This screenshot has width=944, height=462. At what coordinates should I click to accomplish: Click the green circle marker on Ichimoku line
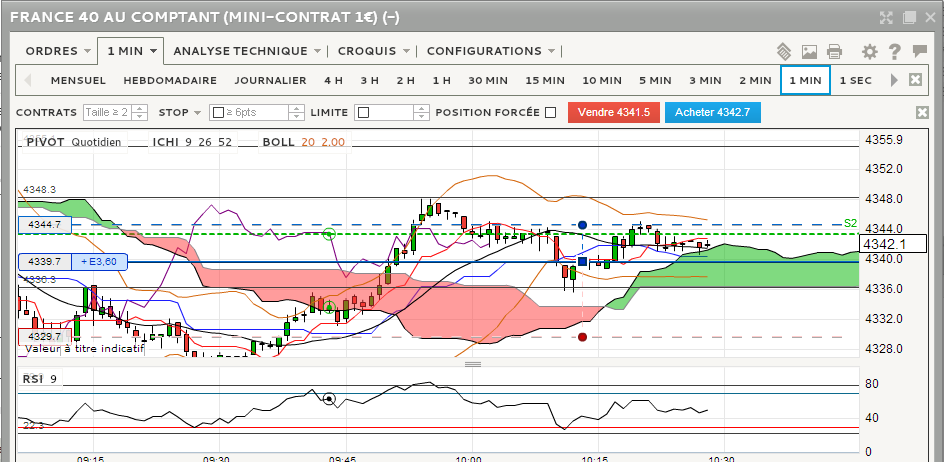329,234
